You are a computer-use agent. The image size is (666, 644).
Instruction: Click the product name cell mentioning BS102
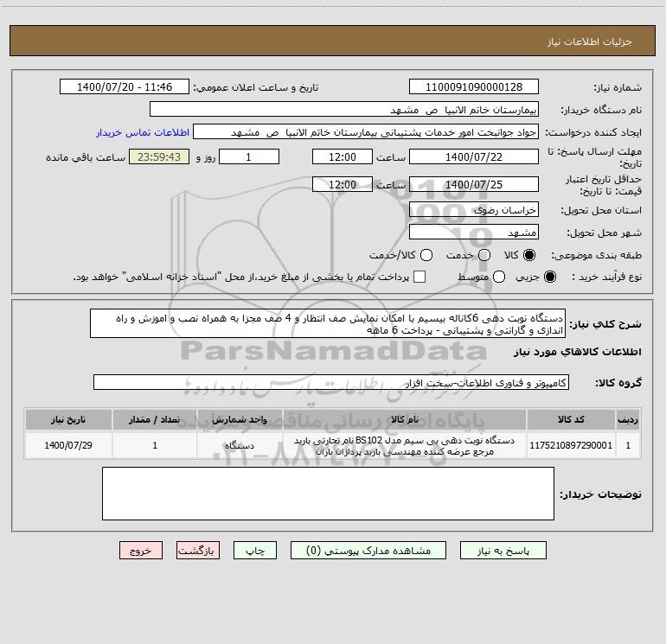tap(405, 445)
